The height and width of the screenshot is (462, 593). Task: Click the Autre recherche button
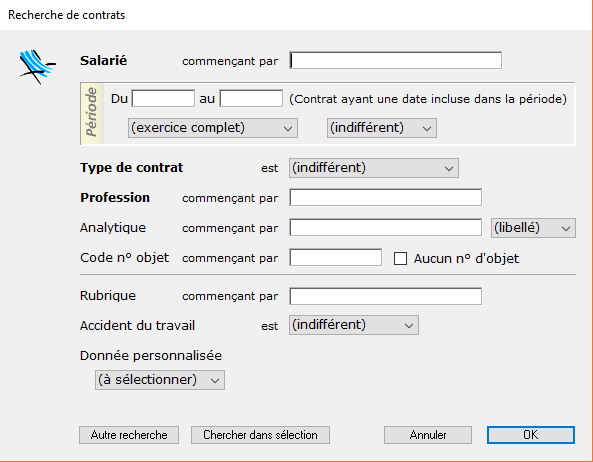coord(129,435)
